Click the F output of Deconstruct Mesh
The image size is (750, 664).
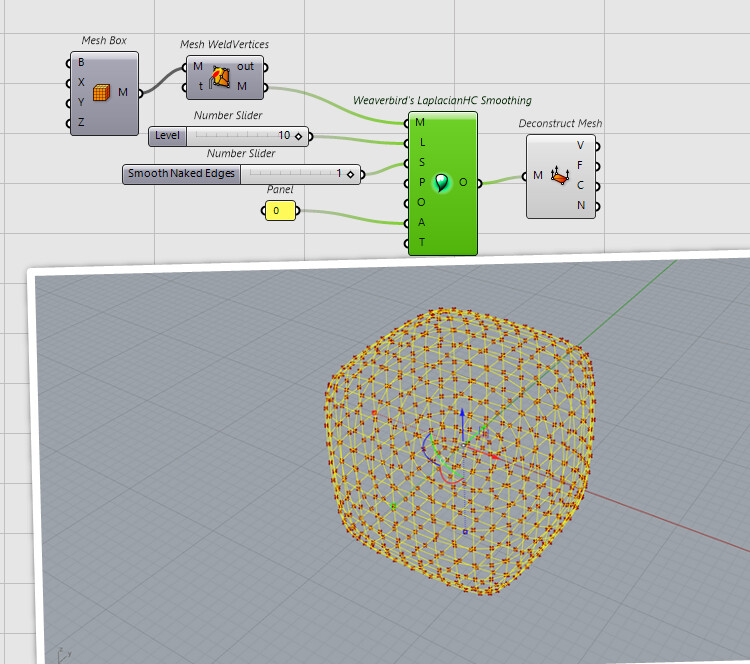click(580, 166)
